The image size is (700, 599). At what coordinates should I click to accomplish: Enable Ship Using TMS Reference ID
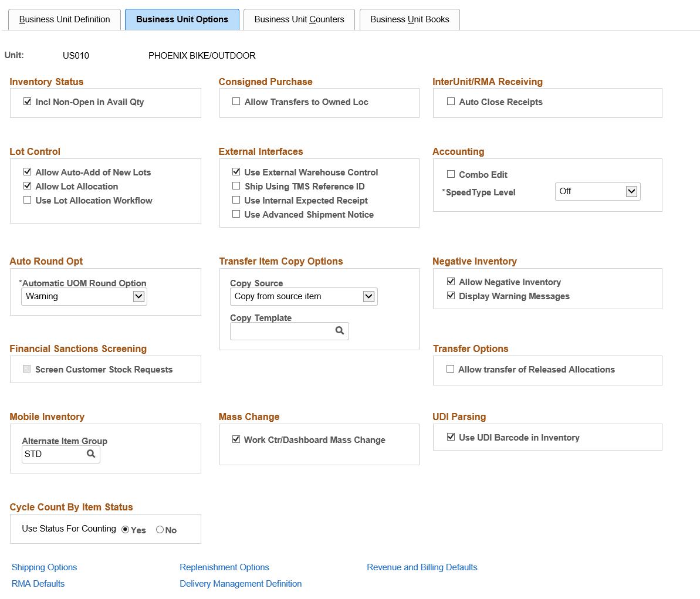(236, 186)
